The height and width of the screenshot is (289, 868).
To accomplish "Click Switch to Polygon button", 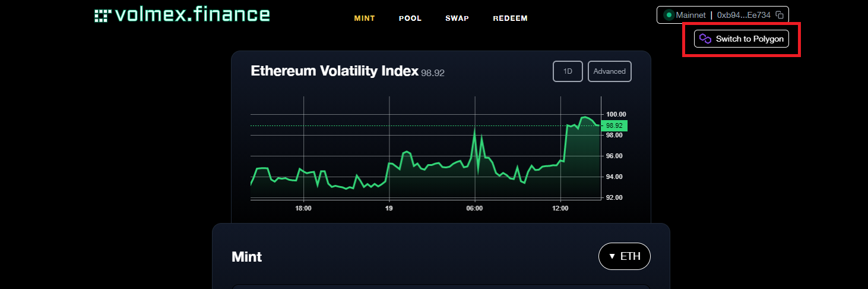I will coord(742,39).
